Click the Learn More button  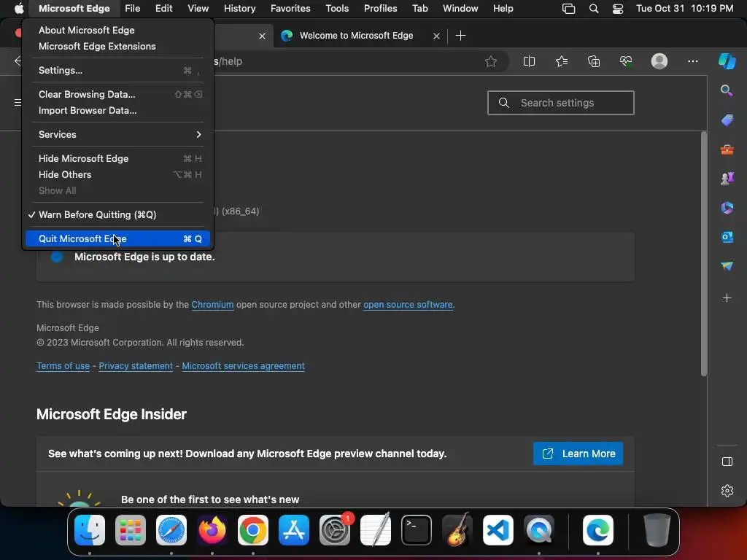578,454
